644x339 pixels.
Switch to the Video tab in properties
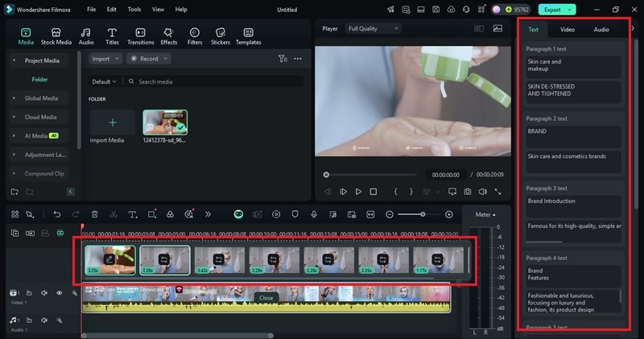[568, 30]
